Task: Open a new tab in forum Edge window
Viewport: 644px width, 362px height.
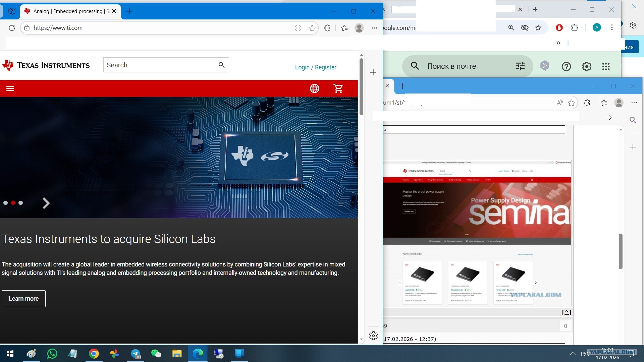Action: (403, 86)
